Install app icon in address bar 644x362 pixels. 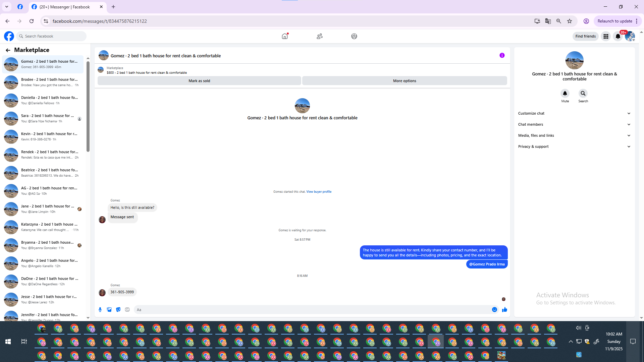(x=537, y=21)
